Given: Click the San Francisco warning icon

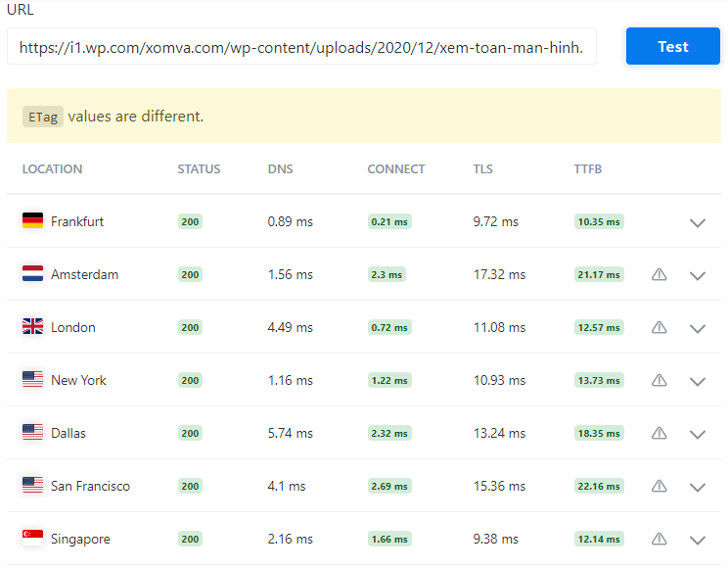Looking at the screenshot, I should 660,487.
